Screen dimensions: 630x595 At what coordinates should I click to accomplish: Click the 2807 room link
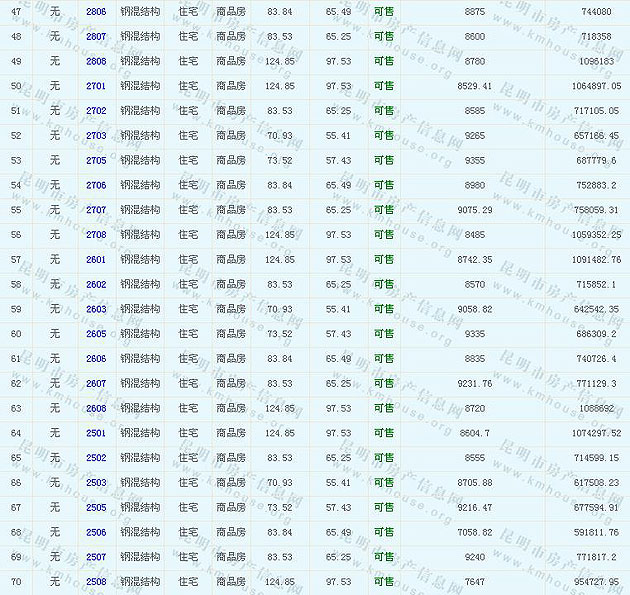click(x=96, y=36)
